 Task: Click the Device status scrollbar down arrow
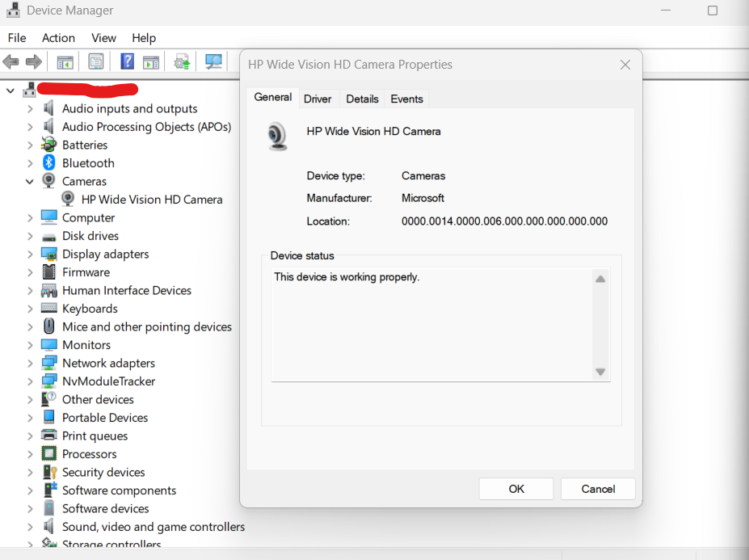click(x=600, y=372)
